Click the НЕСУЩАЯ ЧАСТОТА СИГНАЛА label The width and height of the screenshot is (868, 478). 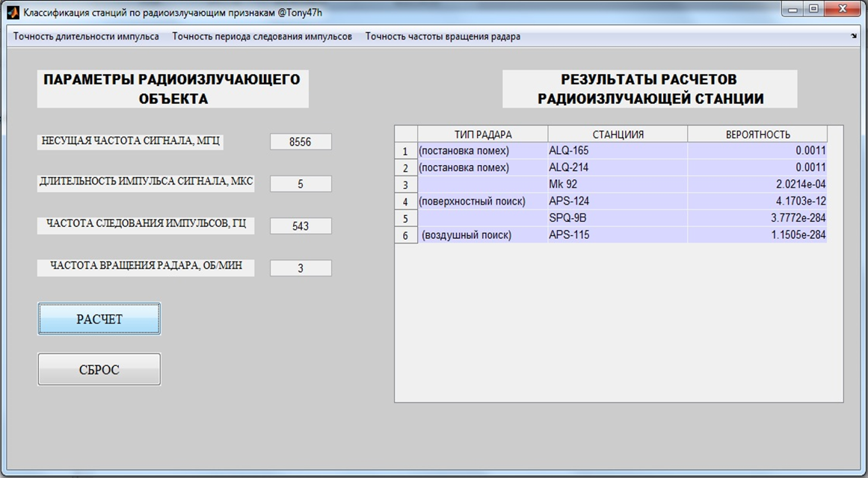click(131, 142)
